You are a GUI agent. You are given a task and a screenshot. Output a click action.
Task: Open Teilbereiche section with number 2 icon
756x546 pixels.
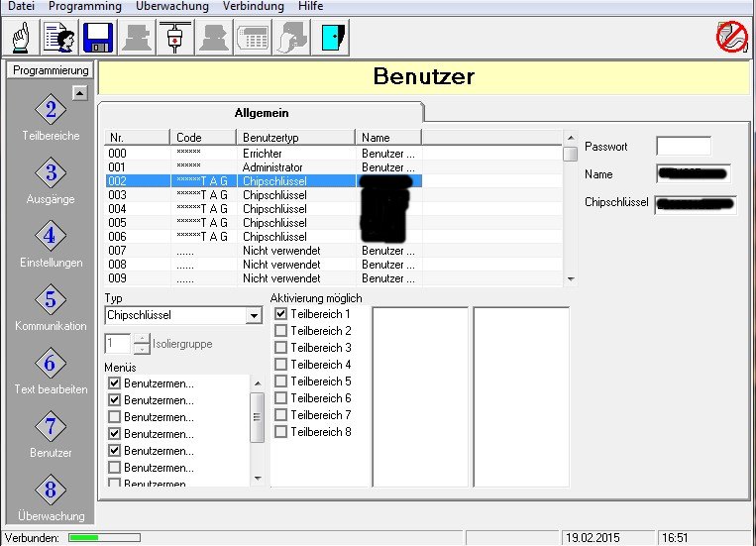coord(51,111)
